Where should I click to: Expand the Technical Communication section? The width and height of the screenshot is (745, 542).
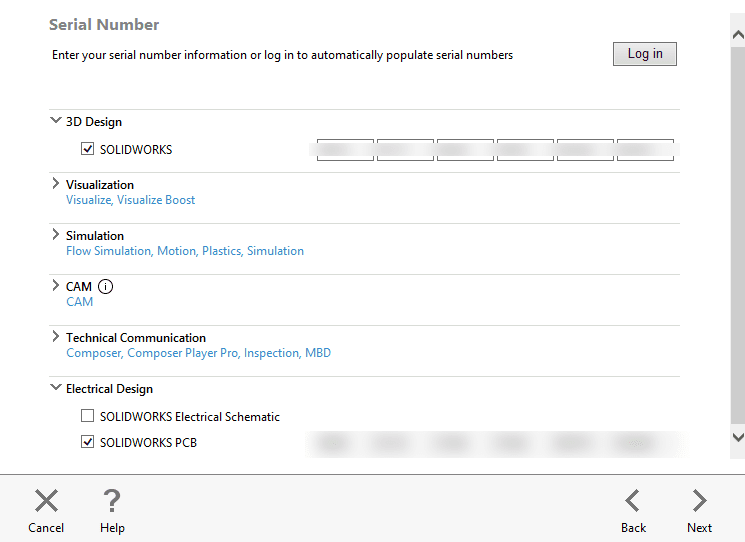click(x=56, y=336)
